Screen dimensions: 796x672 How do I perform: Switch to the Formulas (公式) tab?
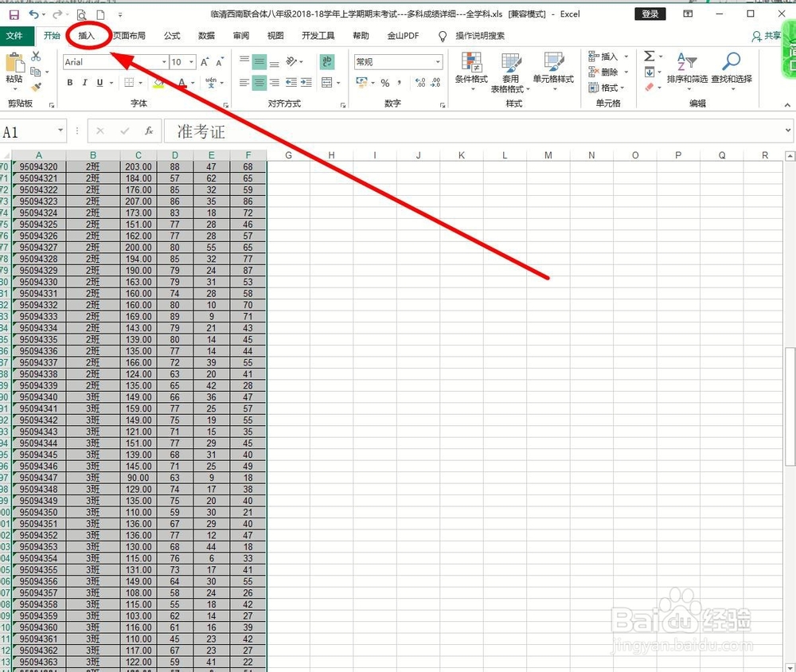[172, 36]
